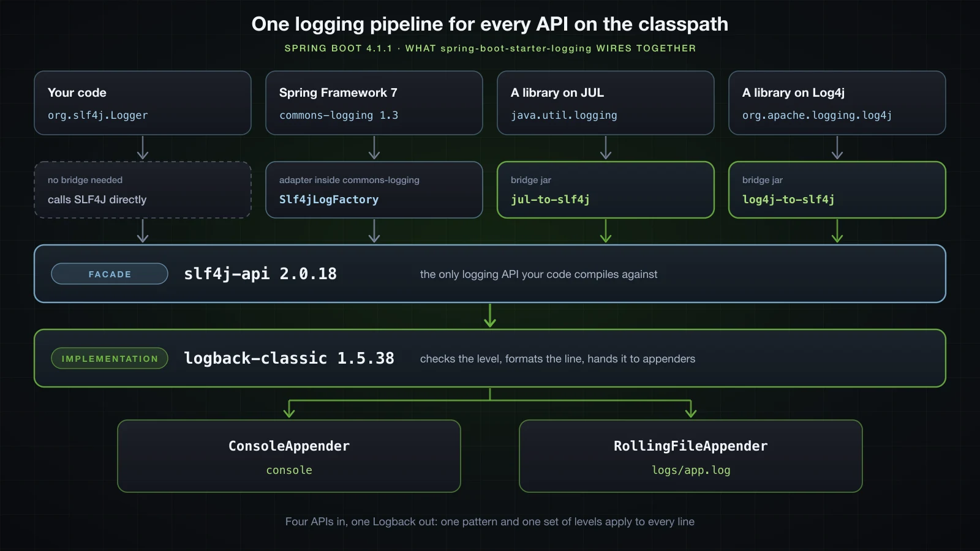Viewport: 980px width, 551px height.
Task: Select "calls SLF4J directly" text
Action: (97, 200)
